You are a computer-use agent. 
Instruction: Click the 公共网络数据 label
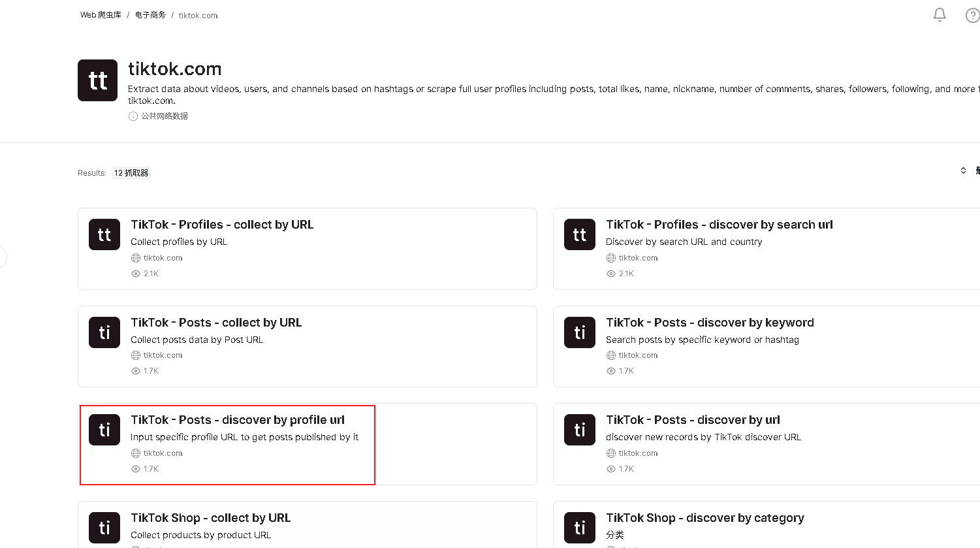(165, 116)
